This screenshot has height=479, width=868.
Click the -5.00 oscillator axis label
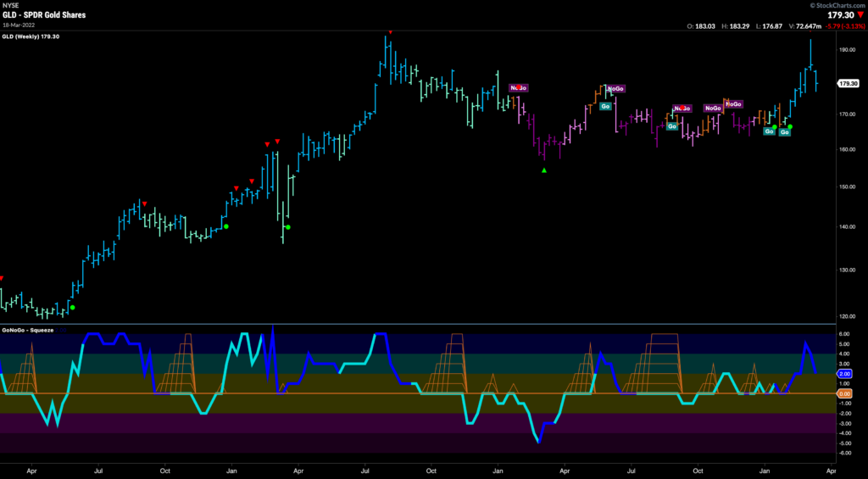pyautogui.click(x=844, y=443)
